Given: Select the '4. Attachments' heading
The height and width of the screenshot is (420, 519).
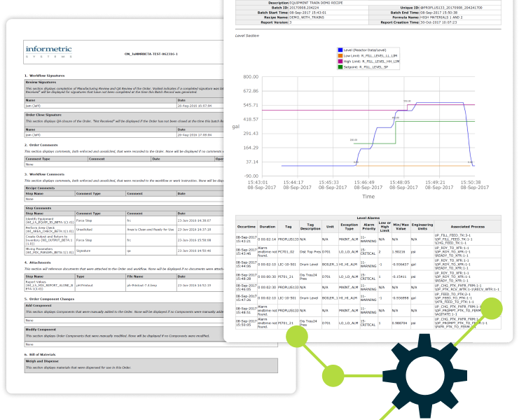Looking at the screenshot, I should click(x=37, y=262).
